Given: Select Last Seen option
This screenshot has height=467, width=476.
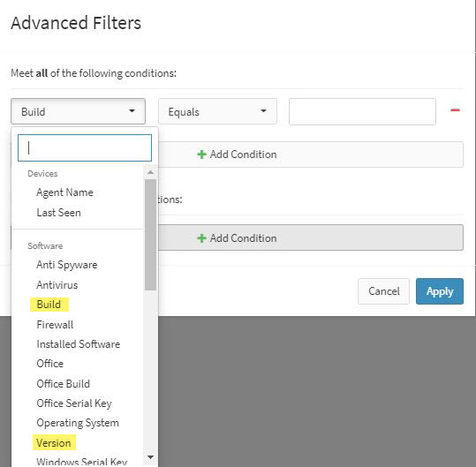Looking at the screenshot, I should coord(58,213).
